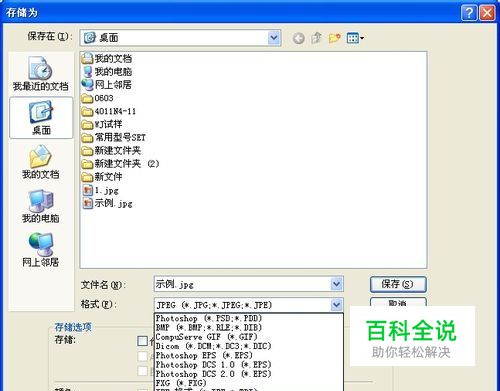Click the 保存(S) button
This screenshot has width=500, height=391.
[x=398, y=284]
